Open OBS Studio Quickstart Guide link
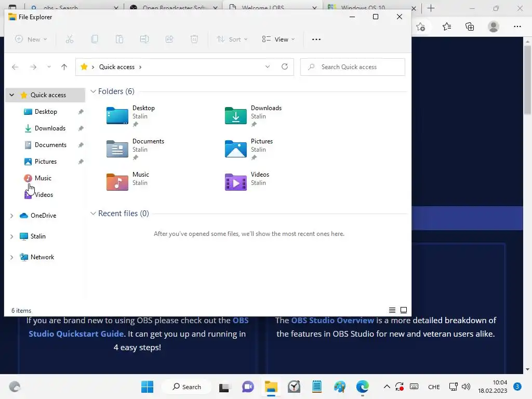This screenshot has height=399, width=532. point(138,327)
